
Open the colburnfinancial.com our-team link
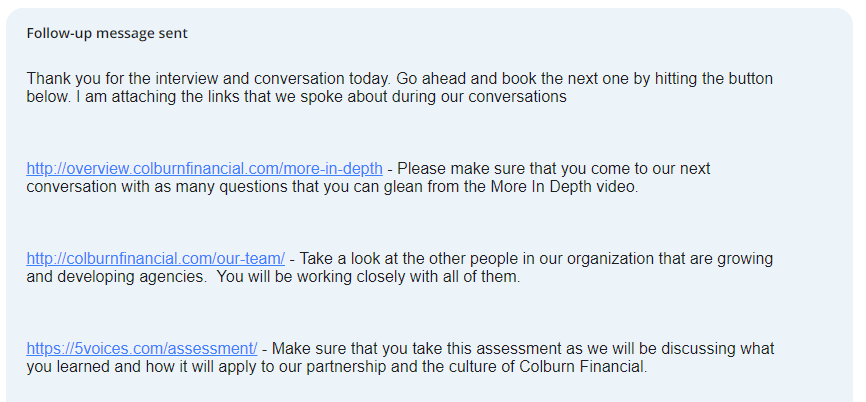point(155,258)
